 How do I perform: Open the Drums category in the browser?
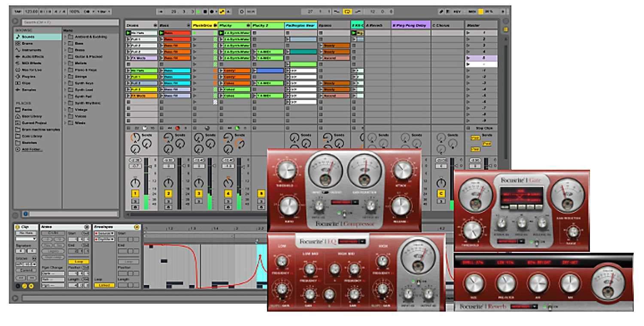point(28,43)
